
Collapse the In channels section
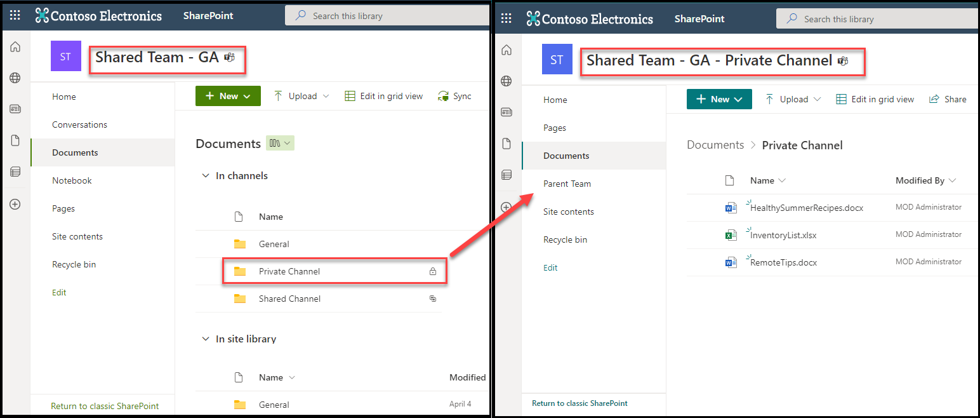pos(205,176)
